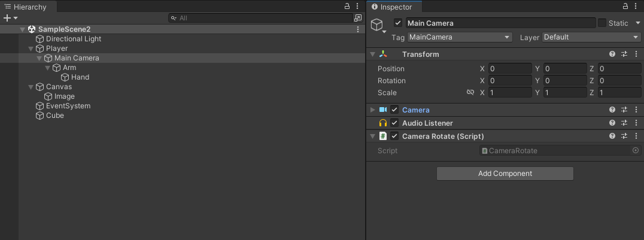Click the Rotation Y field
This screenshot has width=644, height=240.
[565, 81]
